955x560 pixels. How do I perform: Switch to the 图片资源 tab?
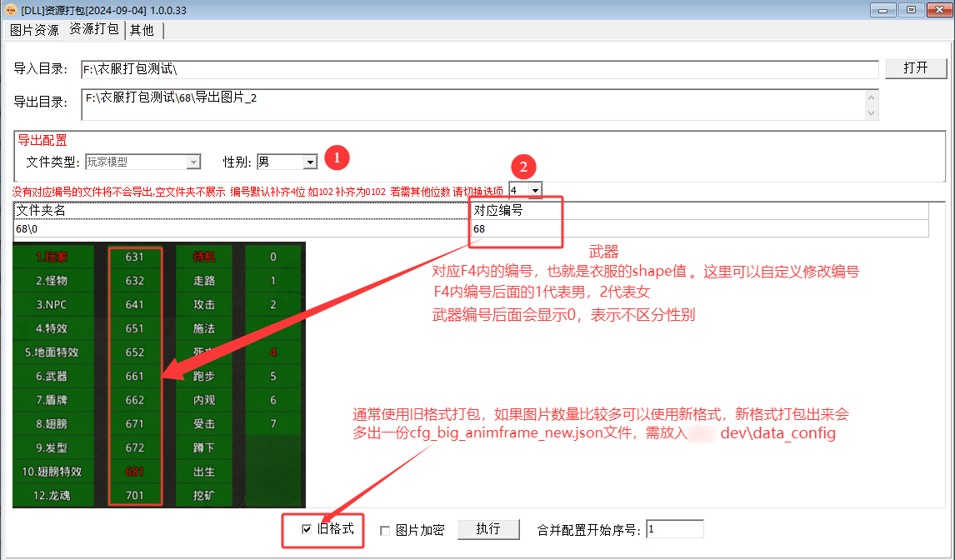coord(34,30)
